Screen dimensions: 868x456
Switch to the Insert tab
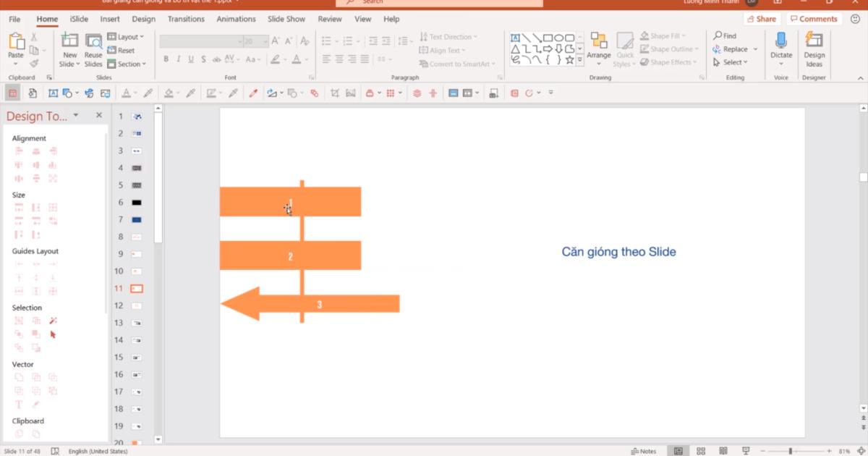point(110,19)
